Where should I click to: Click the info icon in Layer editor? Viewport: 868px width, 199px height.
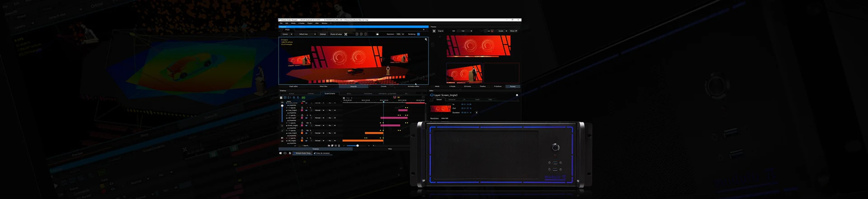click(x=517, y=95)
